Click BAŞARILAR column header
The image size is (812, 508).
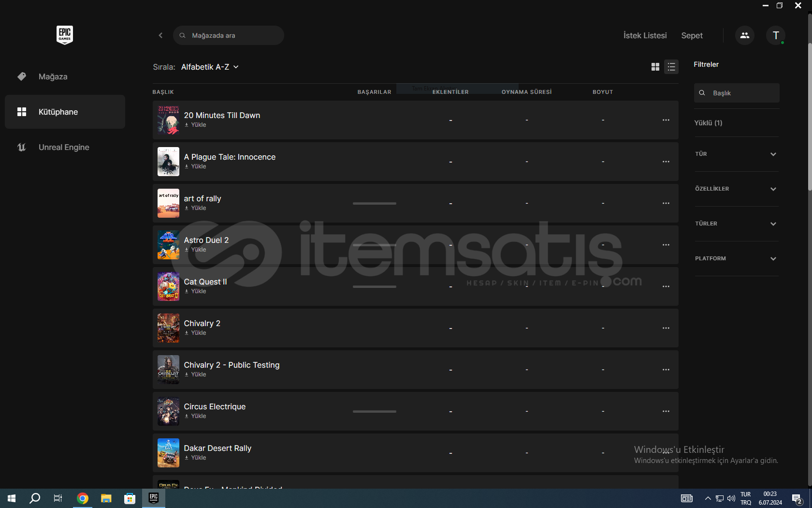pos(374,92)
